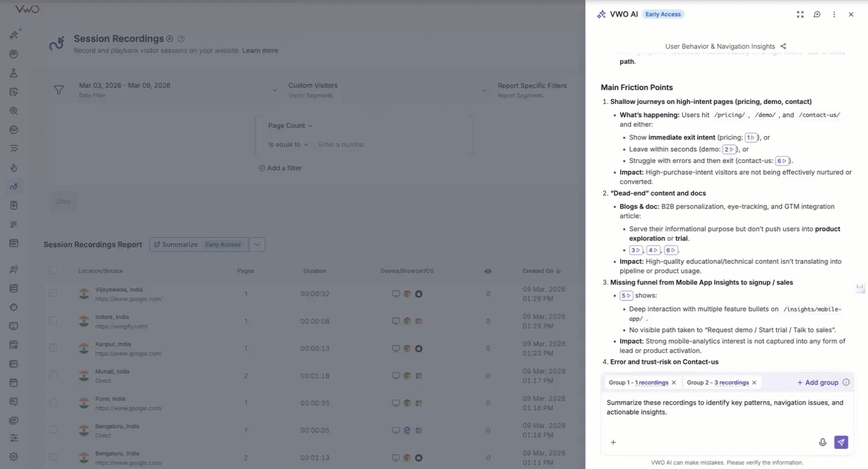This screenshot has height=469, width=868.
Task: Open the three-dot more options menu
Action: [834, 14]
